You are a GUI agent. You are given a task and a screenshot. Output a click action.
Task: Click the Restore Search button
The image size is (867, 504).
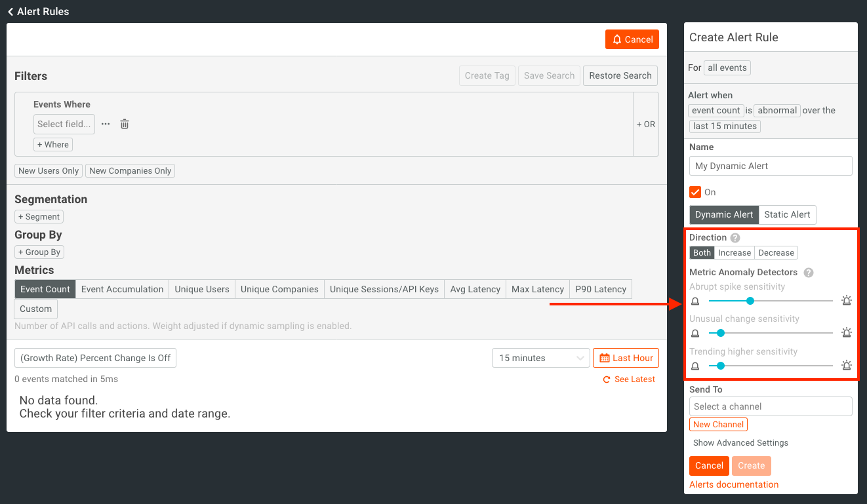coord(620,75)
